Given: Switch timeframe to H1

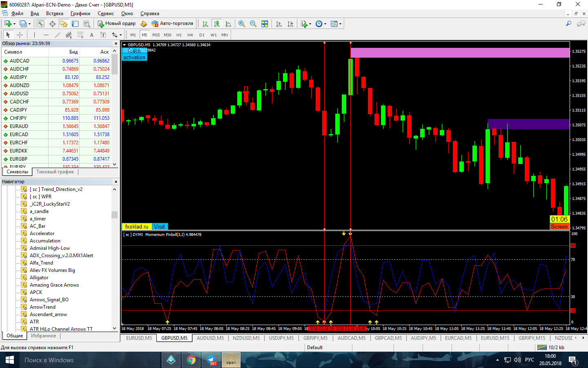Looking at the screenshot, I should pos(179,35).
